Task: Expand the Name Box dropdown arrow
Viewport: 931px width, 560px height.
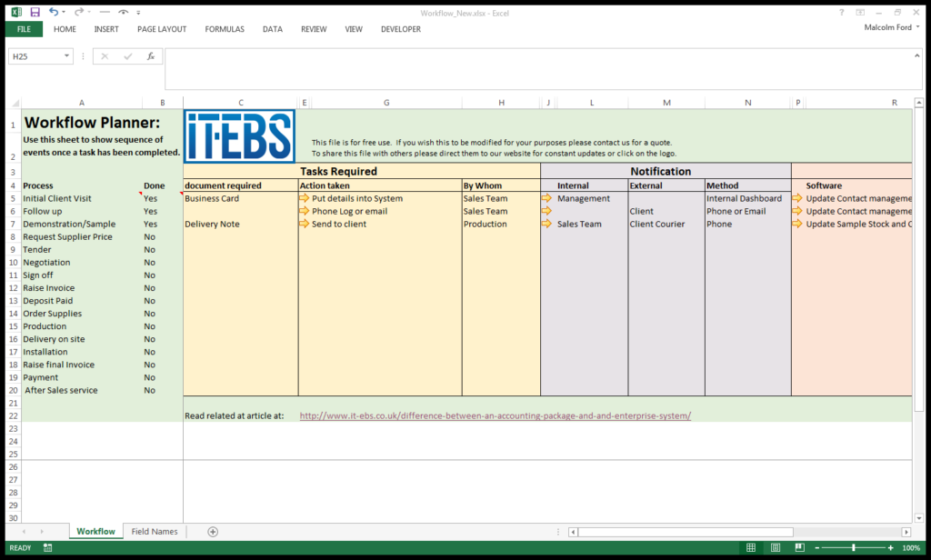Action: 66,56
